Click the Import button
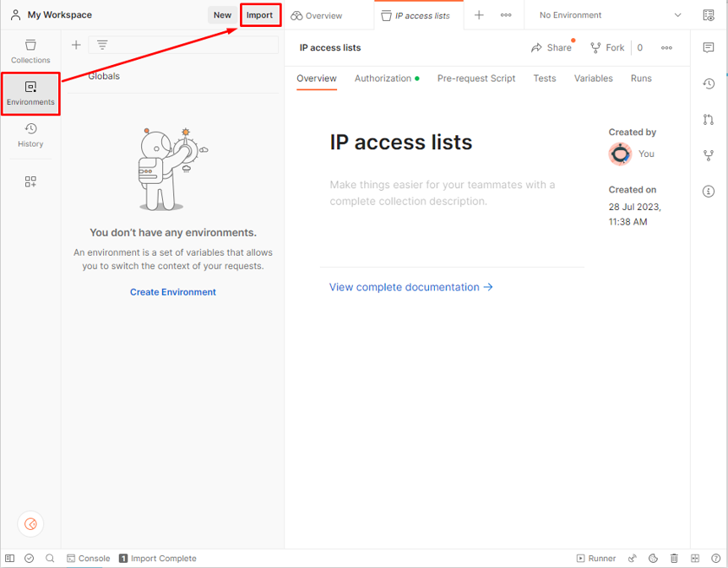 (x=259, y=15)
